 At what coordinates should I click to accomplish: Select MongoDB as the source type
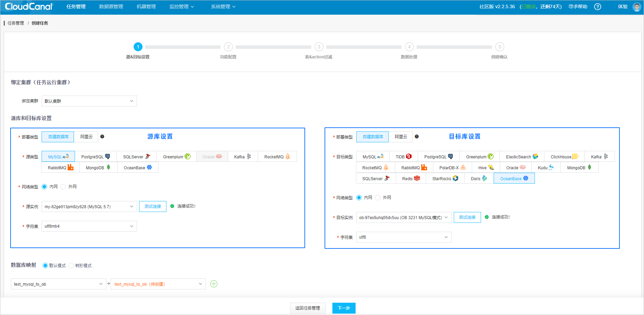pos(98,167)
